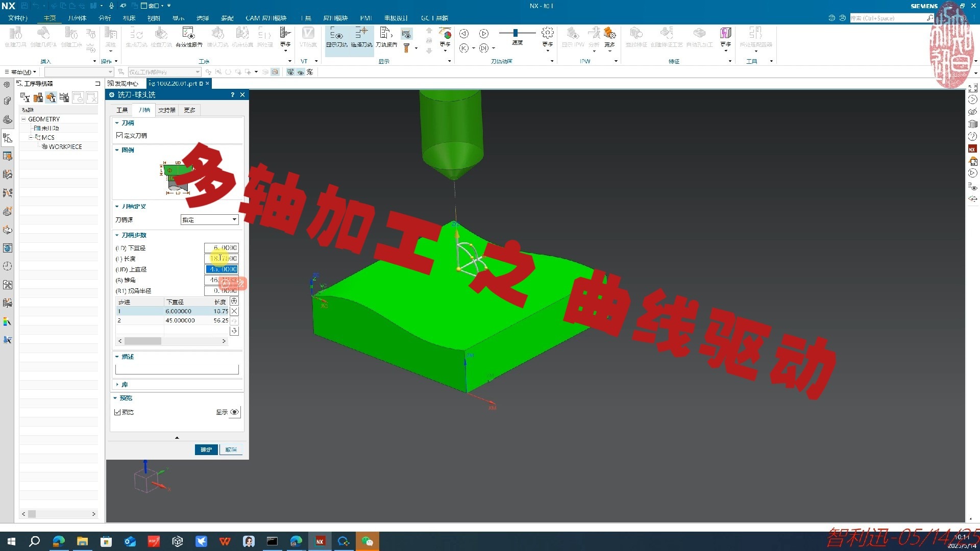Toggle the 预览 preview checkbox
Viewport: 980px width, 551px height.
pyautogui.click(x=118, y=412)
